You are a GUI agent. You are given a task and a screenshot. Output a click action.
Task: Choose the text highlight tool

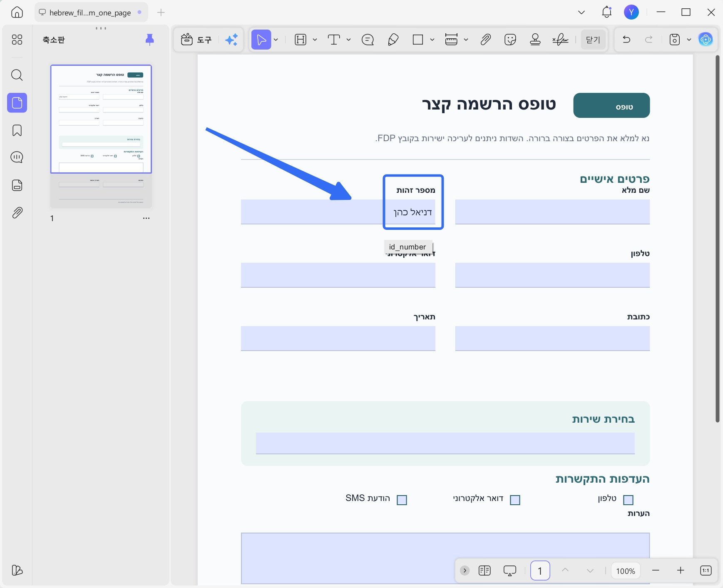pos(301,40)
